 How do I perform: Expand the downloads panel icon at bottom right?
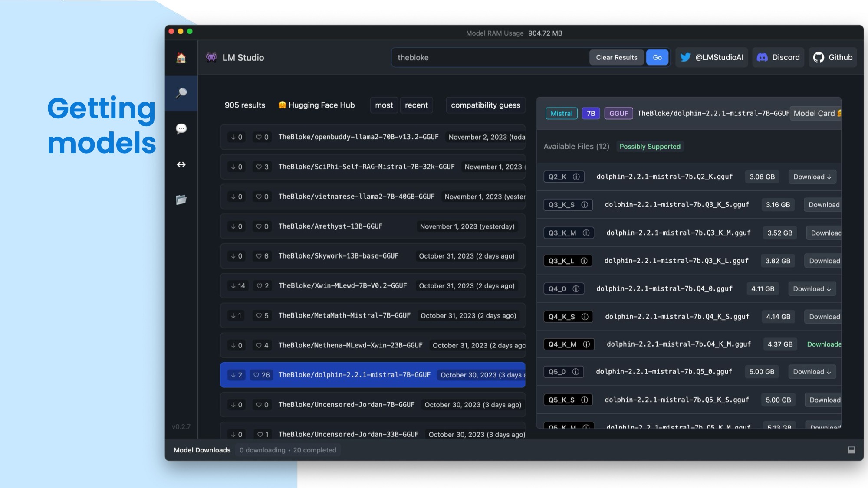coord(851,450)
